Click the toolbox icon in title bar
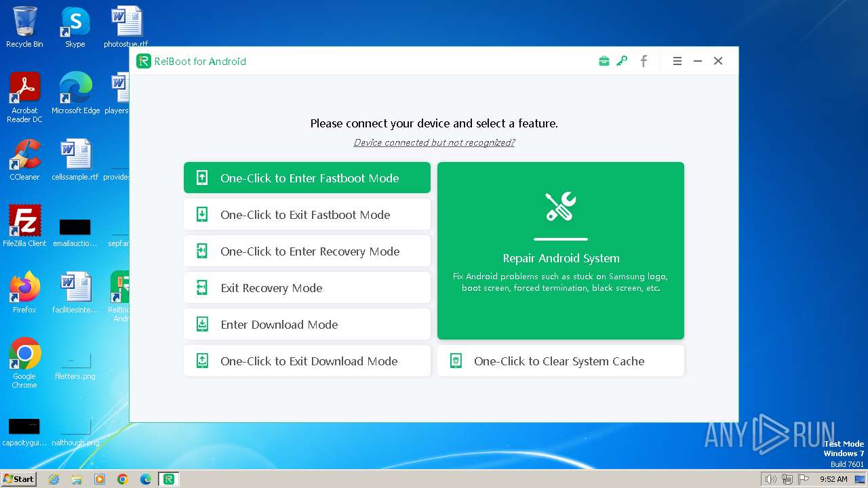Viewport: 868px width, 488px height. (604, 61)
